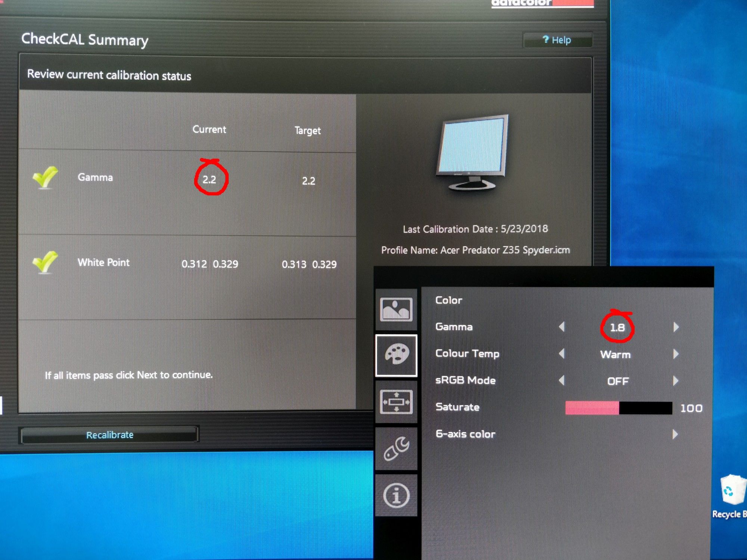Click the target White Point 0.313 value
This screenshot has height=560, width=747.
coord(294,264)
